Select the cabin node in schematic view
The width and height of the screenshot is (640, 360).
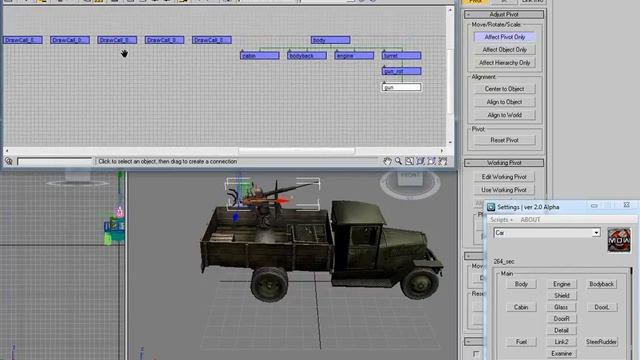click(260, 56)
